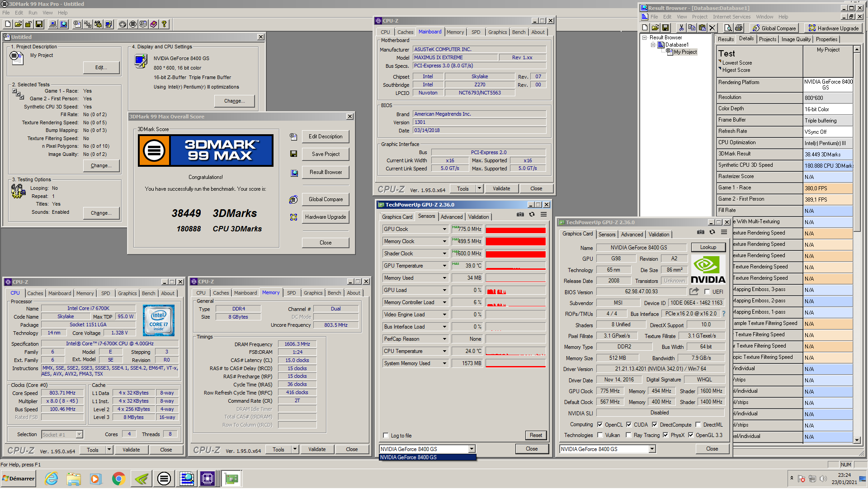Image resolution: width=868 pixels, height=489 pixels.
Task: Toggle DirectML checkbox in GPU-Z
Action: click(698, 425)
